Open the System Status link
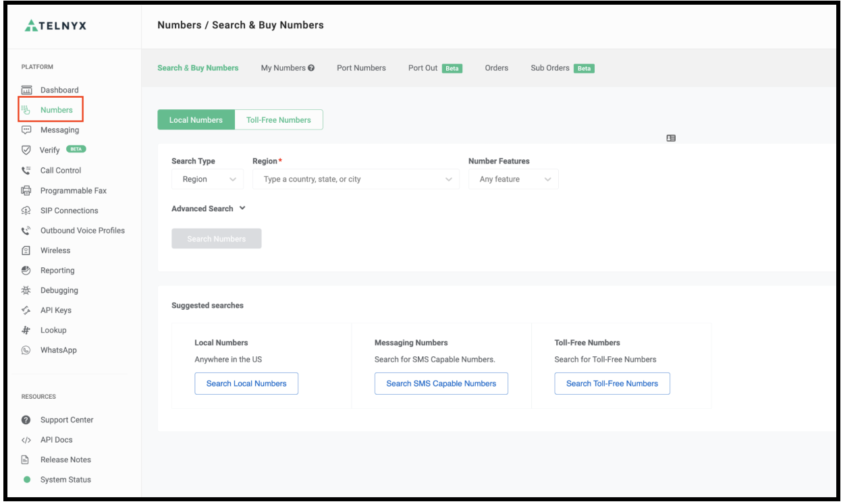The height and width of the screenshot is (504, 841). (x=65, y=480)
